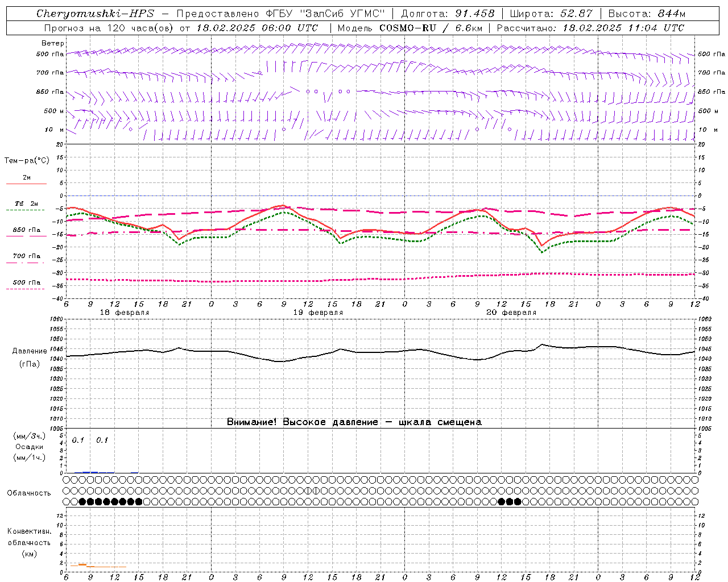
Task: Click the orange convective cloud bar
Action: pyautogui.click(x=82, y=564)
